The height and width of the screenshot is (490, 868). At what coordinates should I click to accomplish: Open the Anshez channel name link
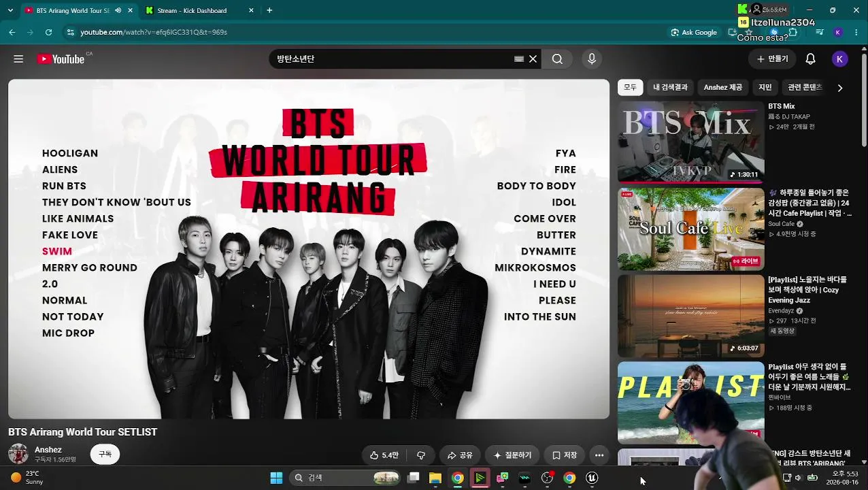[x=48, y=450]
